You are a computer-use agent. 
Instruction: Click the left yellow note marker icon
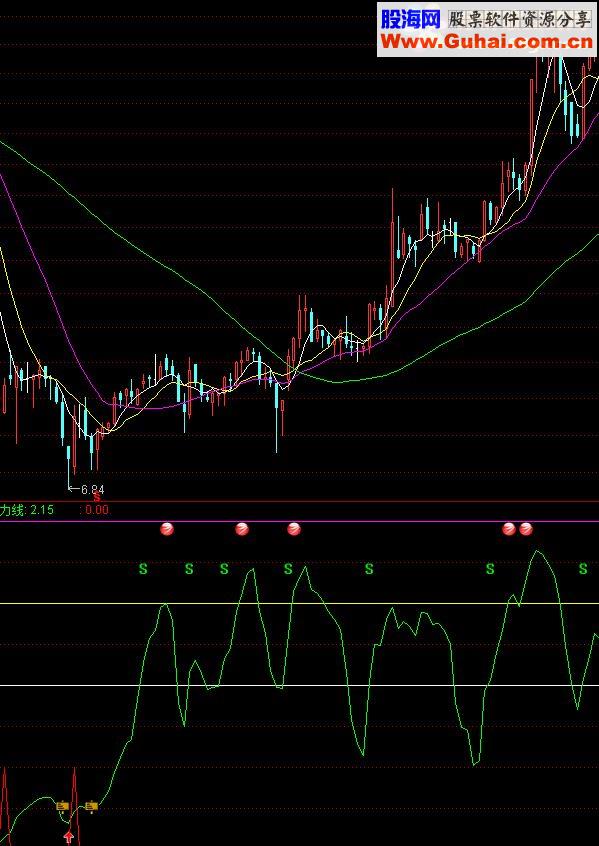pos(63,807)
